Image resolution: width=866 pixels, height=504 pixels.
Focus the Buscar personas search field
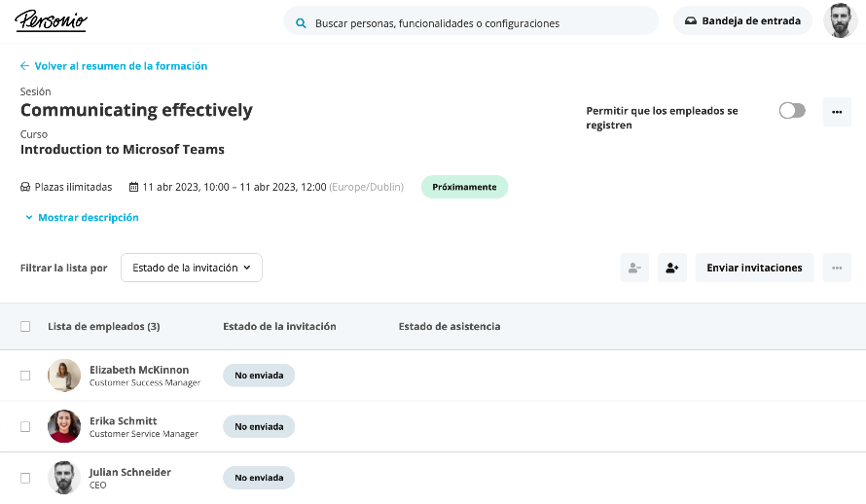coord(471,23)
